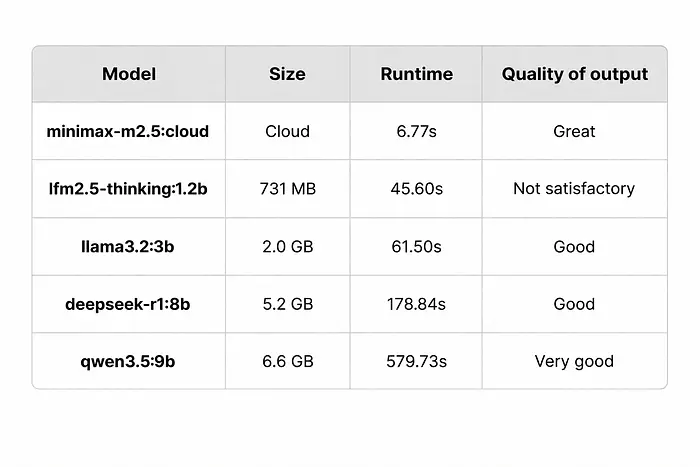700x467 pixels.
Task: Click the 45.60s runtime cell
Action: coord(416,189)
